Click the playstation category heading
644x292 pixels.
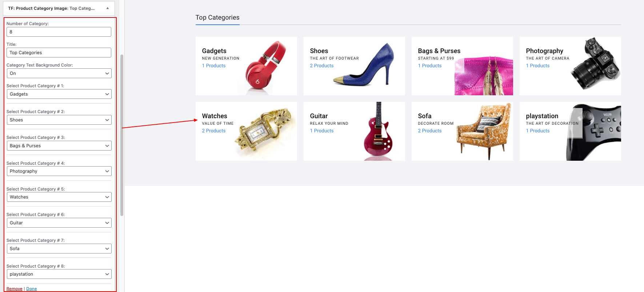coord(542,116)
